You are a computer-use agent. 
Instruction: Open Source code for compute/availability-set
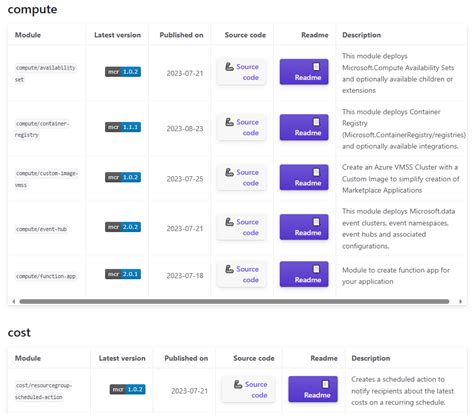[242, 72]
